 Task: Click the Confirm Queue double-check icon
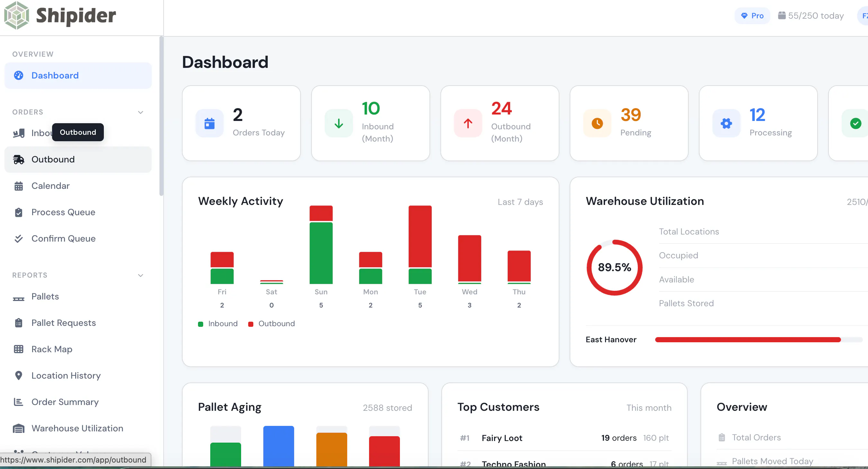19,238
